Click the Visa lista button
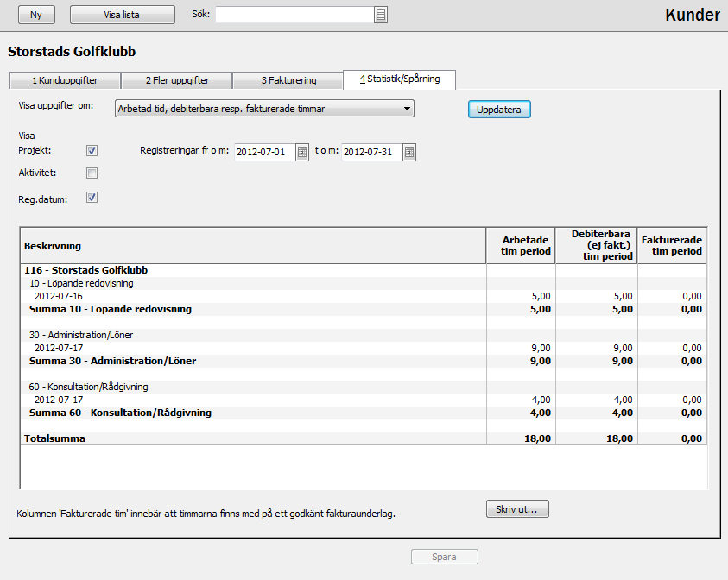 tap(122, 15)
